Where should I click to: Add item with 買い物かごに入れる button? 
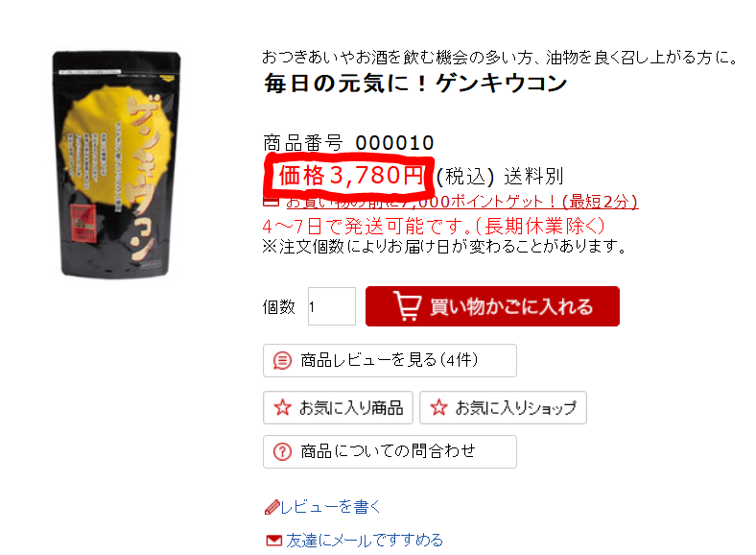point(492,306)
